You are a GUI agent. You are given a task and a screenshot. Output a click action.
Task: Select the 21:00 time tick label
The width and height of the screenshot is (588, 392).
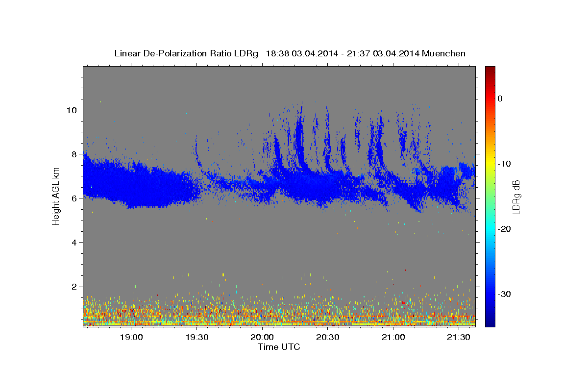[393, 338]
